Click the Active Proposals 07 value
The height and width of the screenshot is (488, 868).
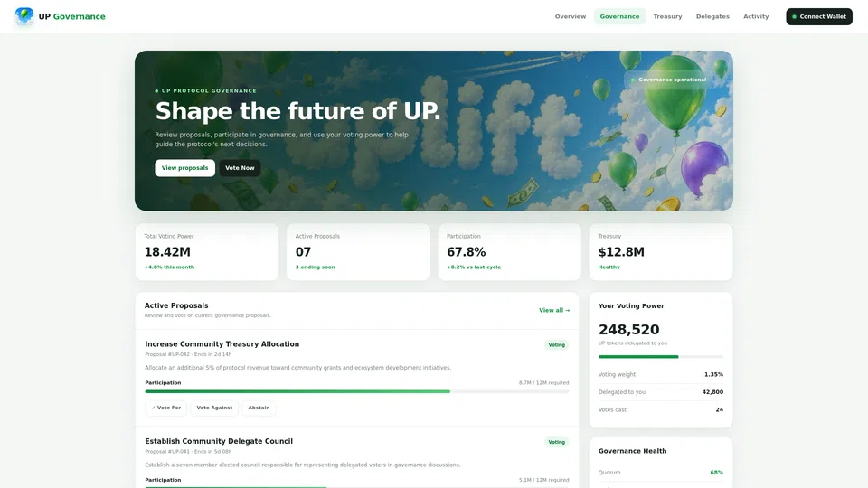click(x=303, y=252)
